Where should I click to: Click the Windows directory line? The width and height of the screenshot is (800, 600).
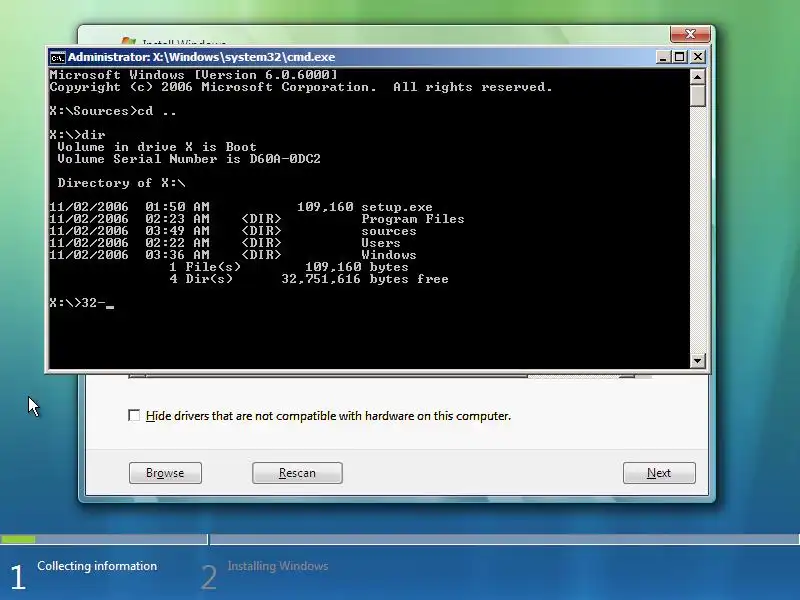point(233,255)
